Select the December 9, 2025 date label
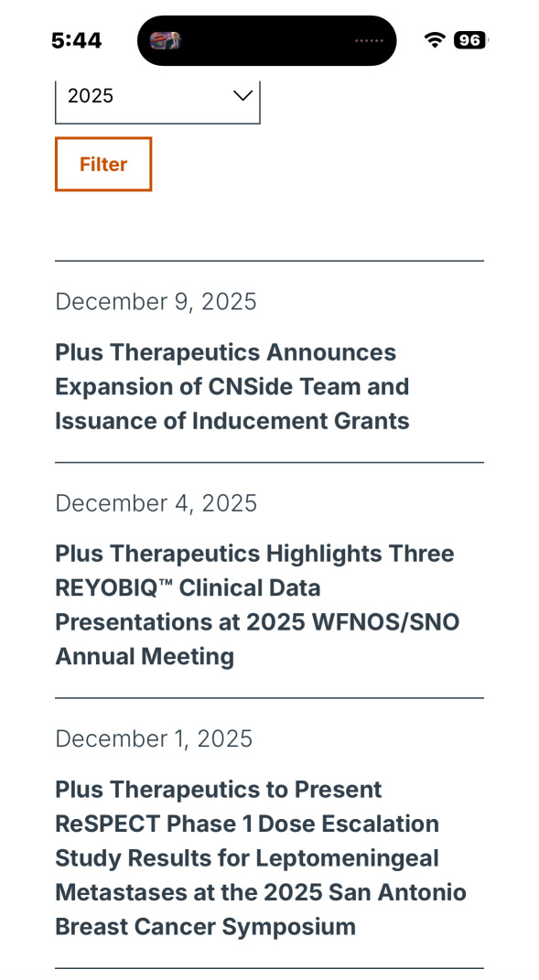Viewport: 539px width, 980px height. pos(156,301)
